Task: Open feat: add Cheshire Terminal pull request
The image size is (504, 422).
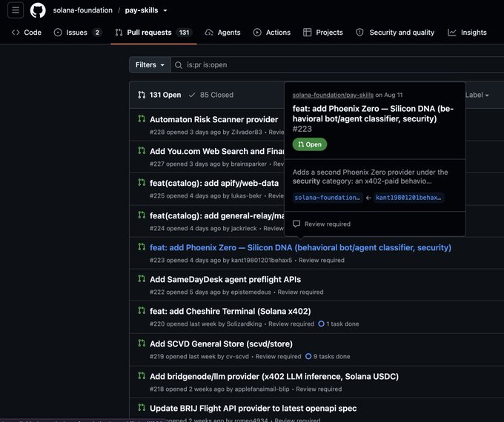Action: click(231, 311)
